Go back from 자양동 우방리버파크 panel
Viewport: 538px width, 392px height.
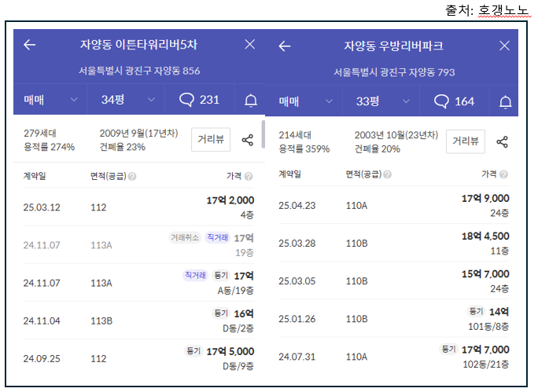285,46
